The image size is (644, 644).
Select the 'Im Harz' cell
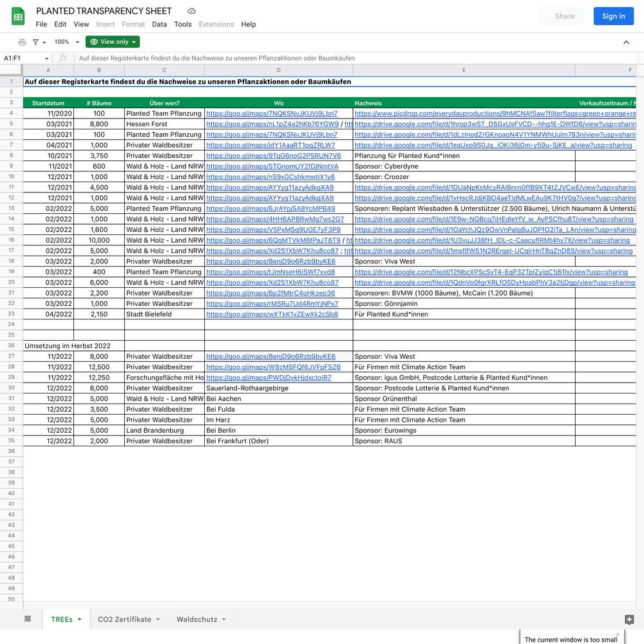click(x=278, y=420)
